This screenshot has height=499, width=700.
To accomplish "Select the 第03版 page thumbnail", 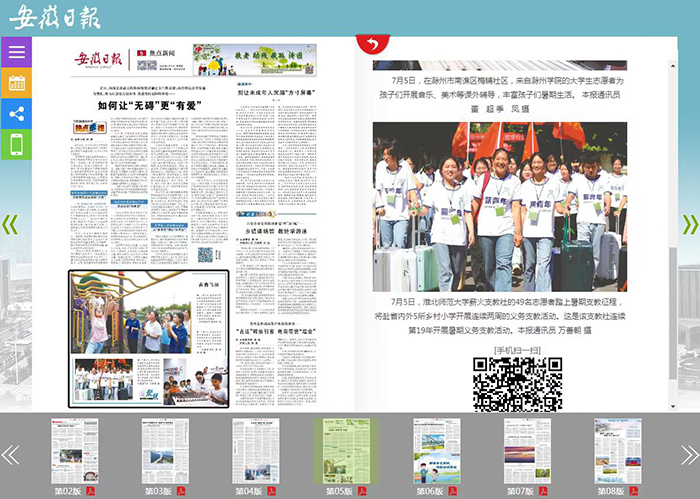I will tap(164, 451).
